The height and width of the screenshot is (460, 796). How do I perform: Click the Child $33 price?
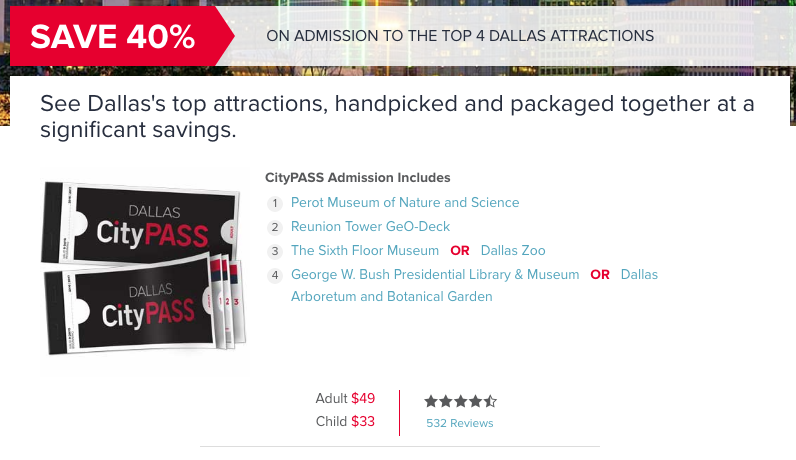pos(345,421)
